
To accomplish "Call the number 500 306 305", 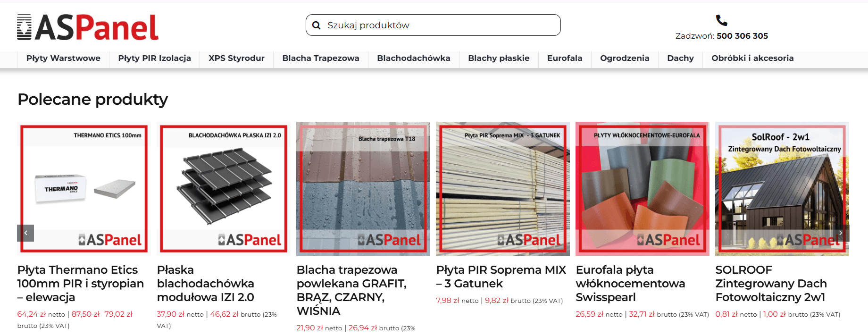I will point(742,36).
